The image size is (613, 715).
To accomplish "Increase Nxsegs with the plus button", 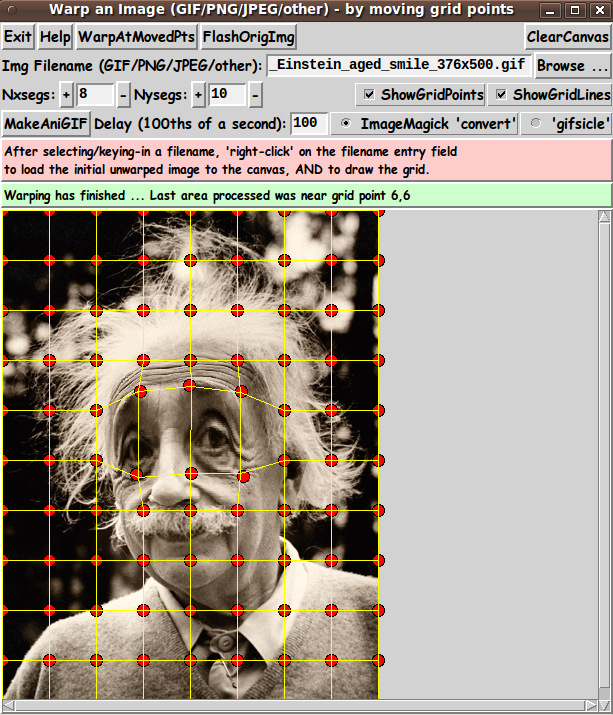I will 67,95.
